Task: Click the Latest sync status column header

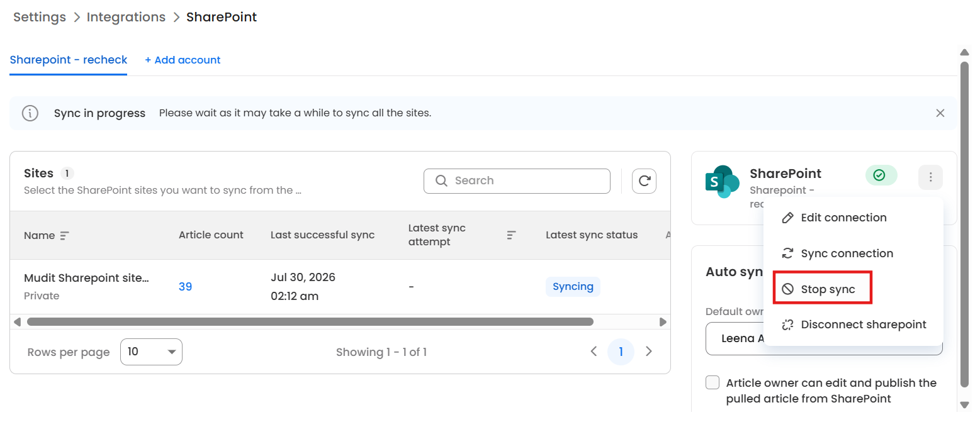Action: 592,235
